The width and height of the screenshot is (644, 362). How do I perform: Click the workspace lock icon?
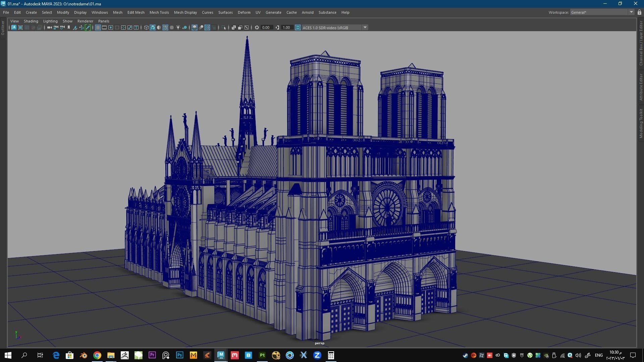tap(639, 12)
